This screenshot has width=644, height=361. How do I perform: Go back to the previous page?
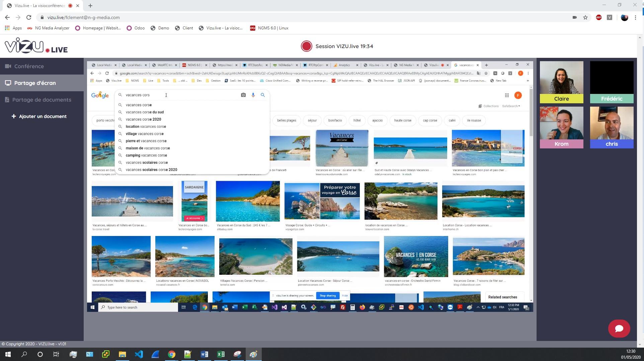point(7,17)
